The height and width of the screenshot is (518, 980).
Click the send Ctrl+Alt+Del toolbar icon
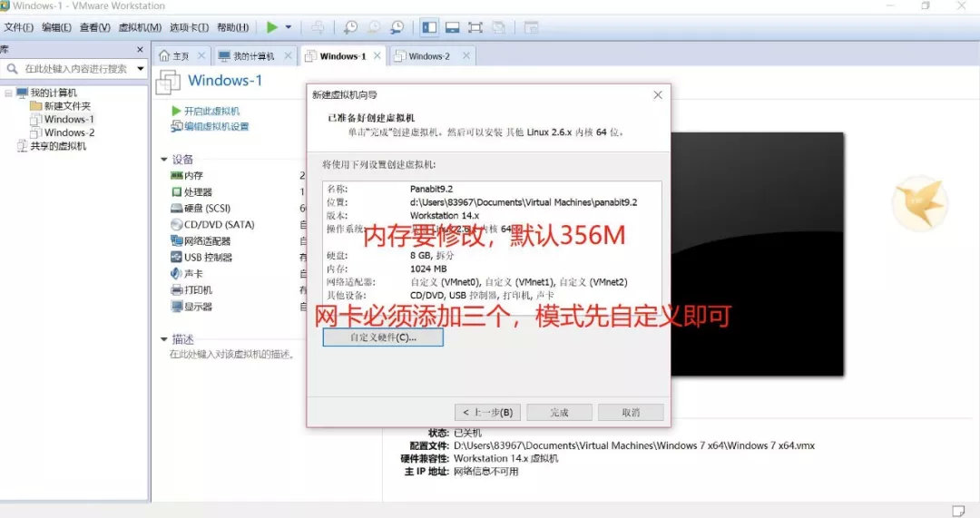(x=318, y=27)
